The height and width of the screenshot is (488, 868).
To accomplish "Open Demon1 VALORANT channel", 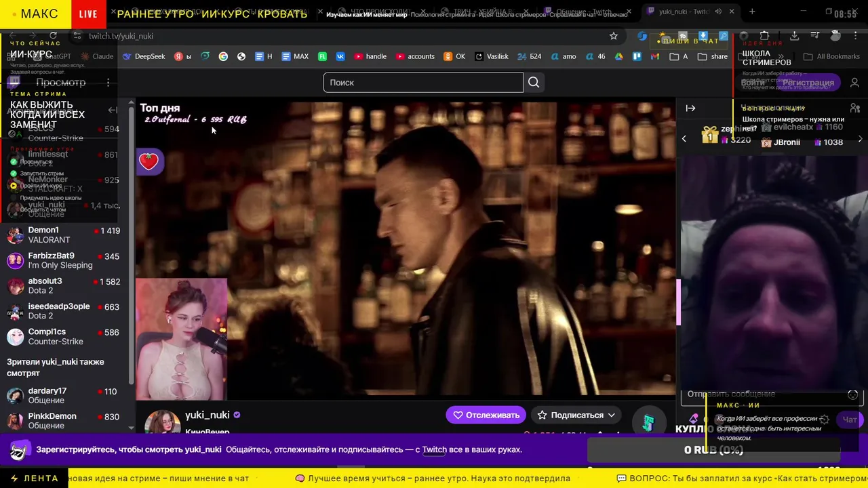I will coord(63,235).
